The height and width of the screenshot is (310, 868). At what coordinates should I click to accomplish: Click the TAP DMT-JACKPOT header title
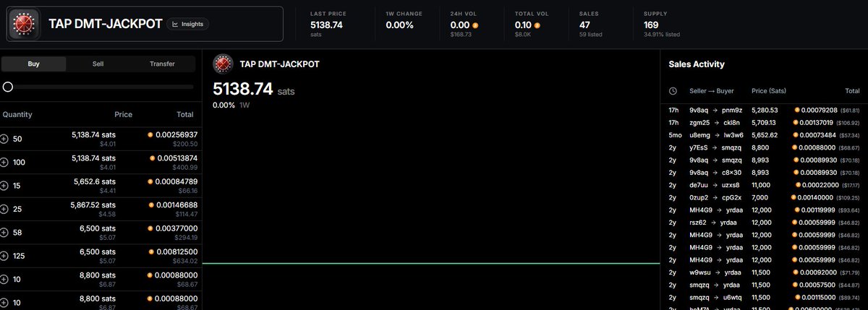tap(105, 24)
